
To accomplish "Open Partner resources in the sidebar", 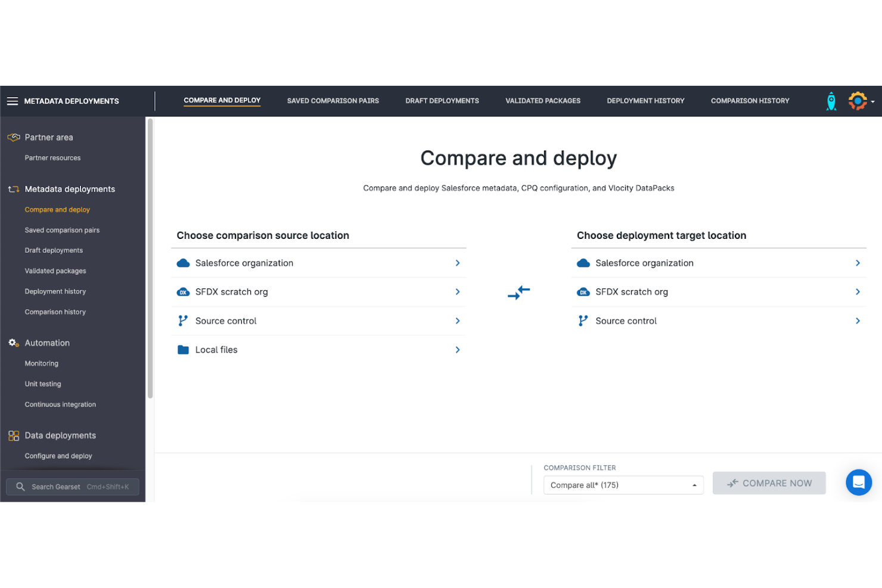I will [52, 157].
